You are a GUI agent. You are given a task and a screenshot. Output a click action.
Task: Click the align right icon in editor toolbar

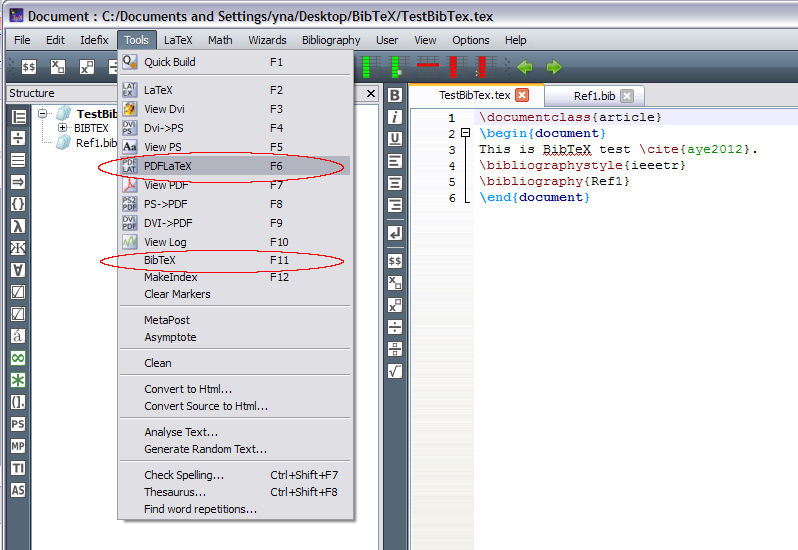(395, 205)
